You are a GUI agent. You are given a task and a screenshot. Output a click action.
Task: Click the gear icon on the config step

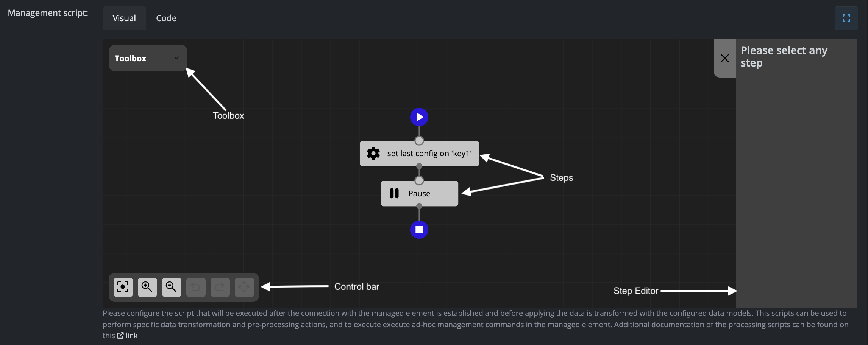coord(373,154)
